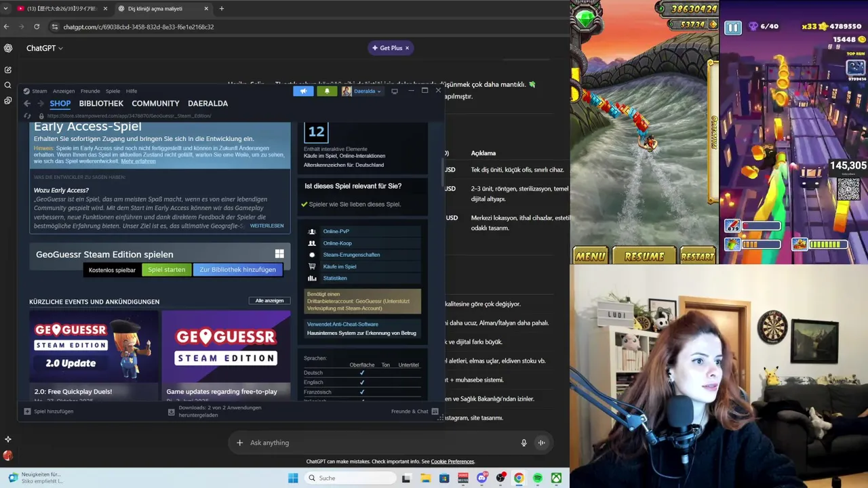Open the Online-PvP category link
Viewport: 868px width, 488px height.
coord(336,232)
